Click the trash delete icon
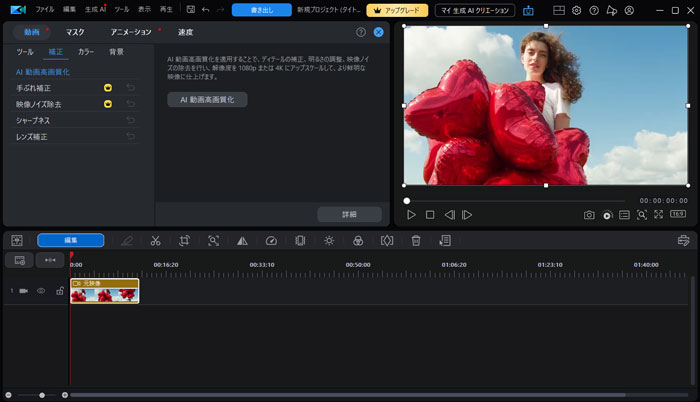Viewport: 700px width, 402px height. tap(416, 241)
